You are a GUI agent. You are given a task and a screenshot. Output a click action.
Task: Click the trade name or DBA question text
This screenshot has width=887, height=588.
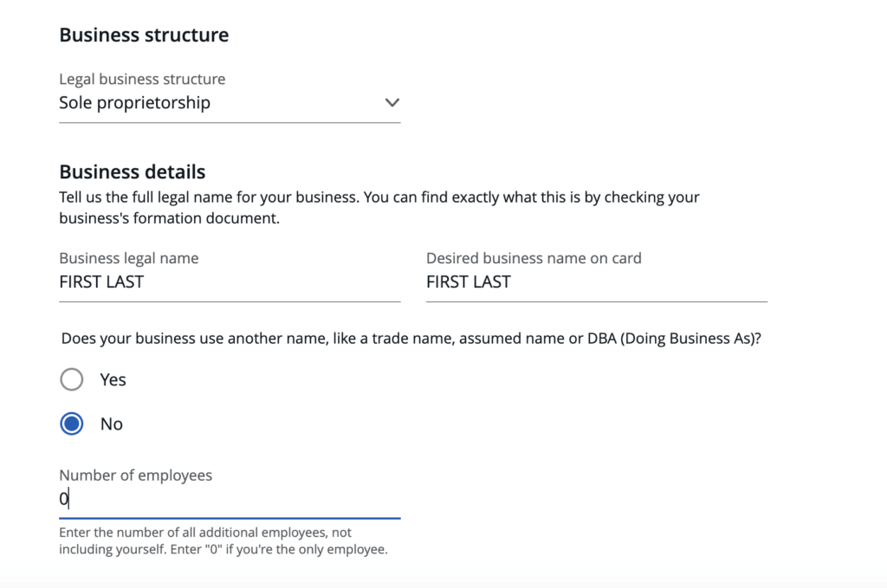[411, 339]
